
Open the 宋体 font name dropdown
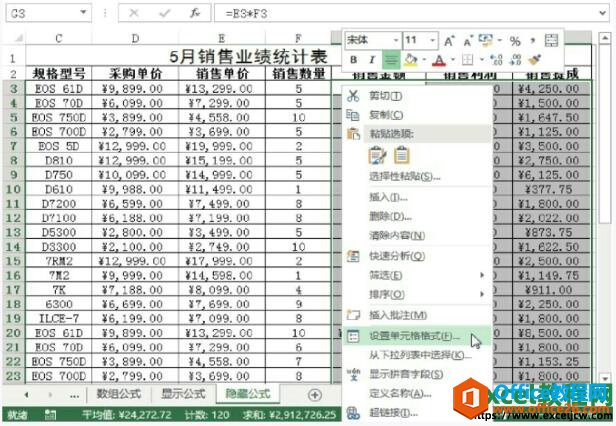coord(396,40)
